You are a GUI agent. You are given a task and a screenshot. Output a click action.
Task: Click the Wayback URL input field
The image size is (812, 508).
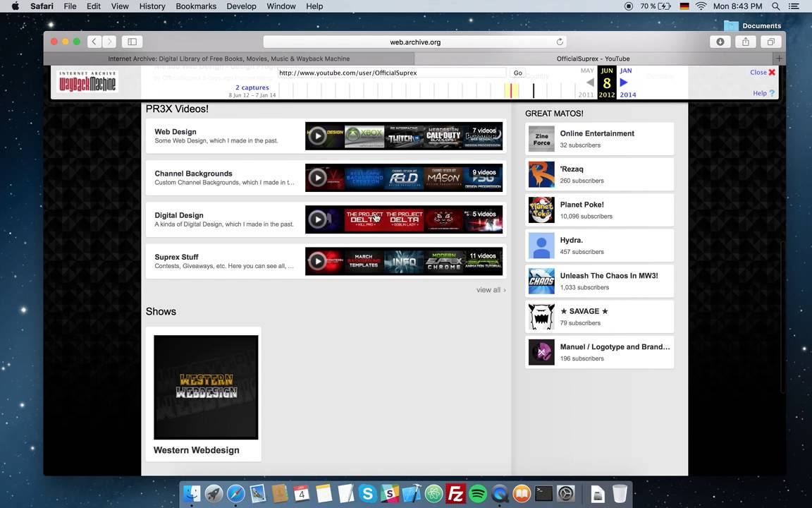(392, 73)
